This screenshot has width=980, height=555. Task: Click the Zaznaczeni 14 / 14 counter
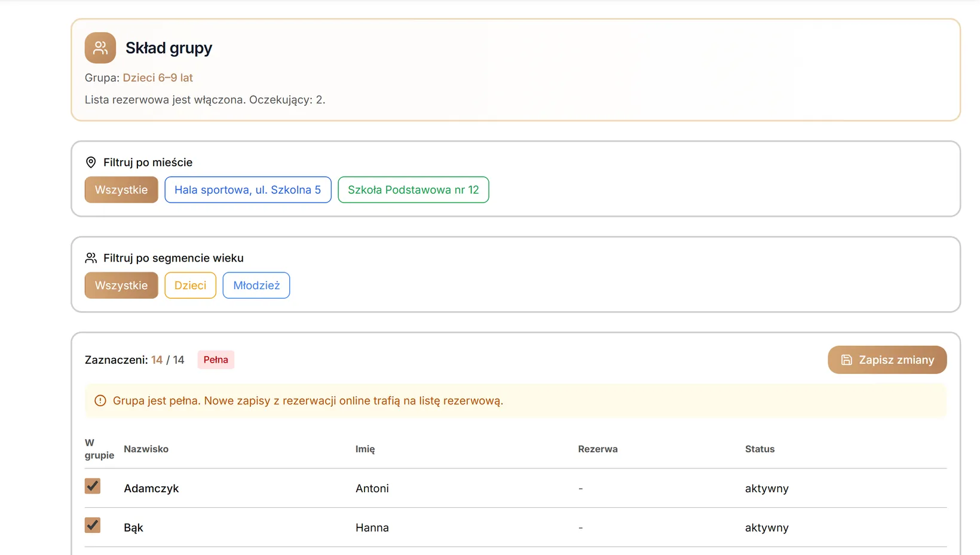click(134, 360)
